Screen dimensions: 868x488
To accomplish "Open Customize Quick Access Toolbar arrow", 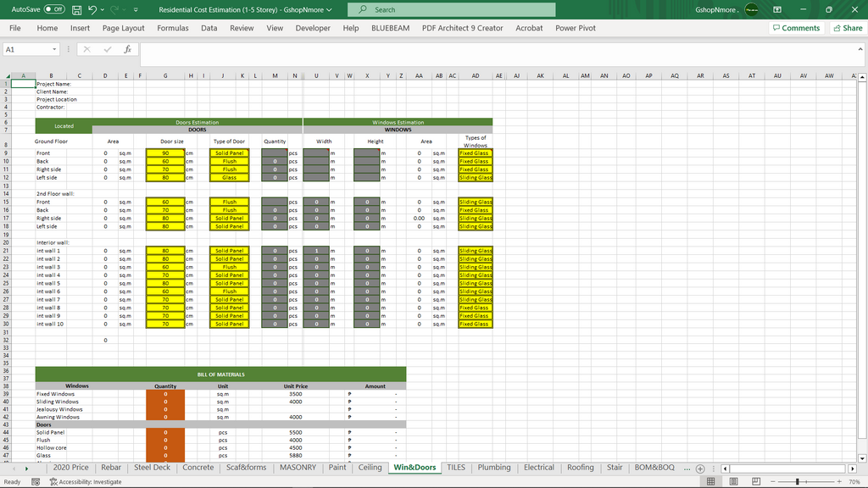I will [x=136, y=10].
